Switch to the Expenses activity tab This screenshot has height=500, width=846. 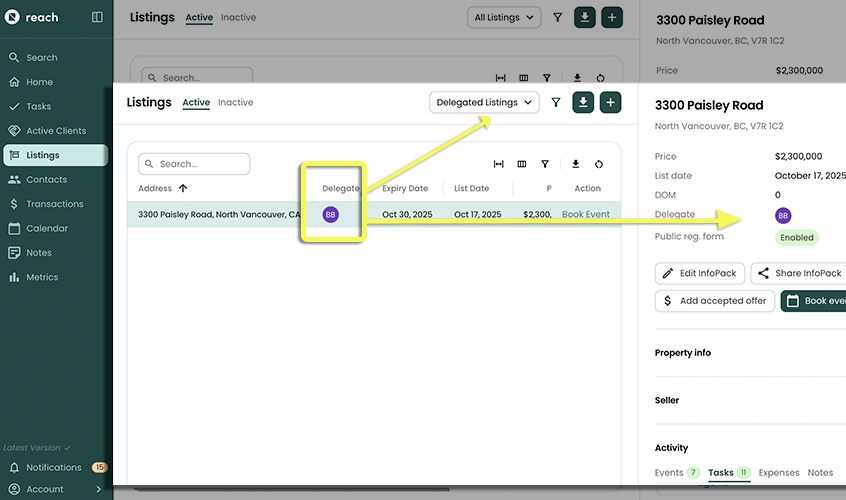click(778, 472)
